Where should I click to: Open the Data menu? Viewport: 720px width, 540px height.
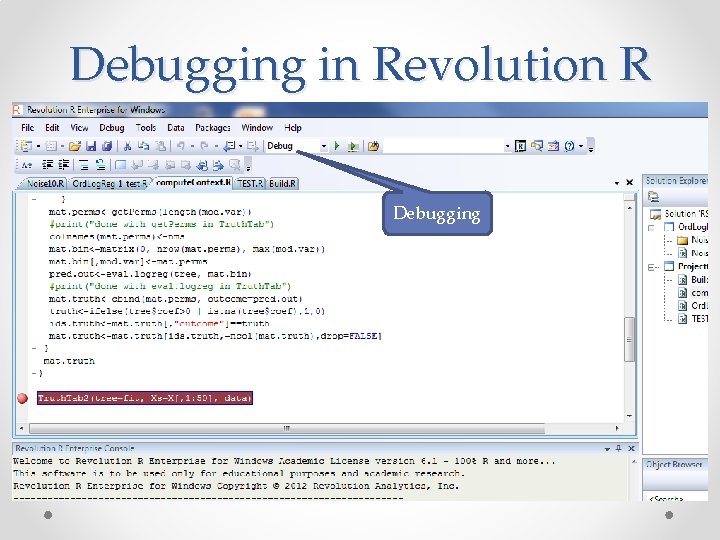click(x=175, y=128)
